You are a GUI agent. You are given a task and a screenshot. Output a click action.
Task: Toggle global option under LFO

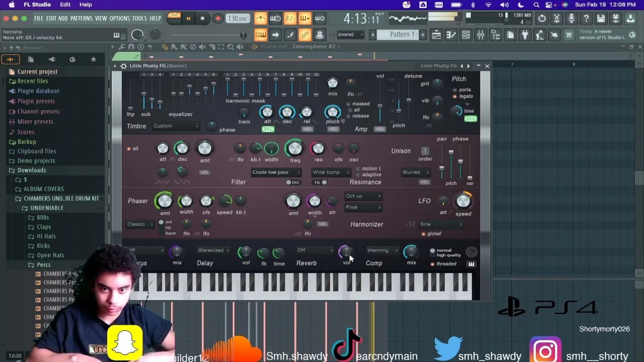[x=424, y=234]
